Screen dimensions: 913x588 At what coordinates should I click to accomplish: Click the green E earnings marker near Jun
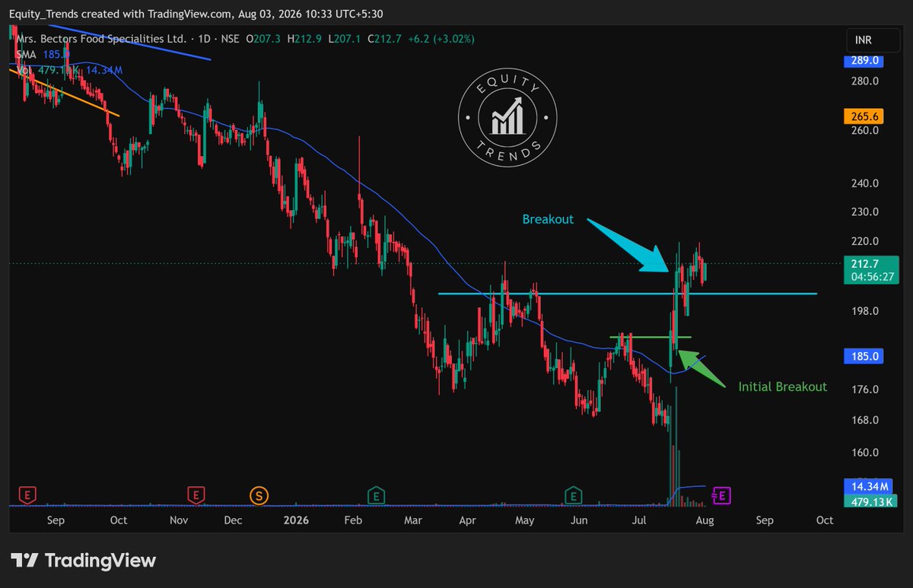[573, 496]
